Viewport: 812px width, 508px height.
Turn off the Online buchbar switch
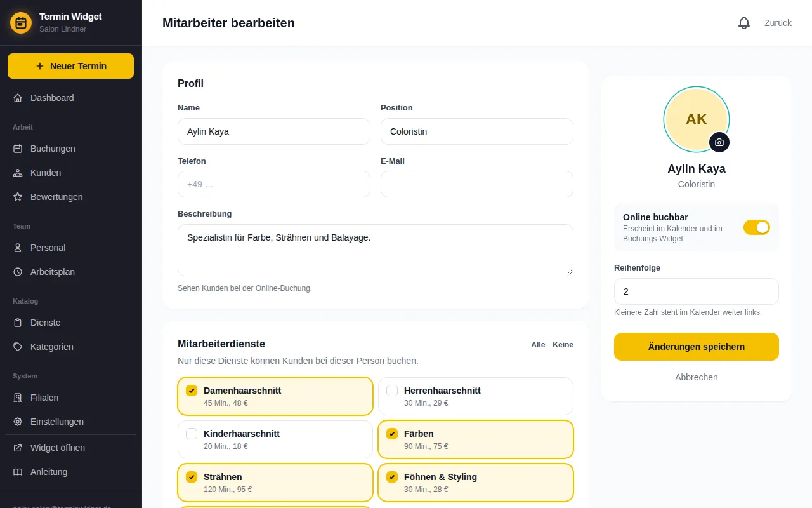[x=757, y=227]
